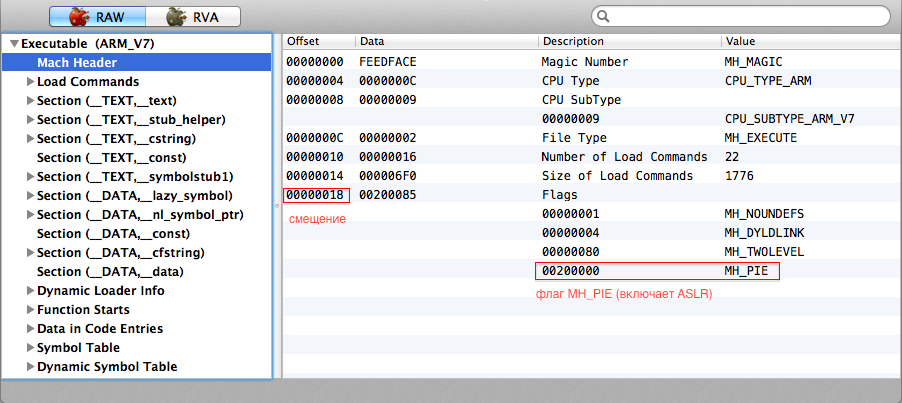Select the MH_EXECUTE value
Screen dimensions: 902x403
(760, 138)
